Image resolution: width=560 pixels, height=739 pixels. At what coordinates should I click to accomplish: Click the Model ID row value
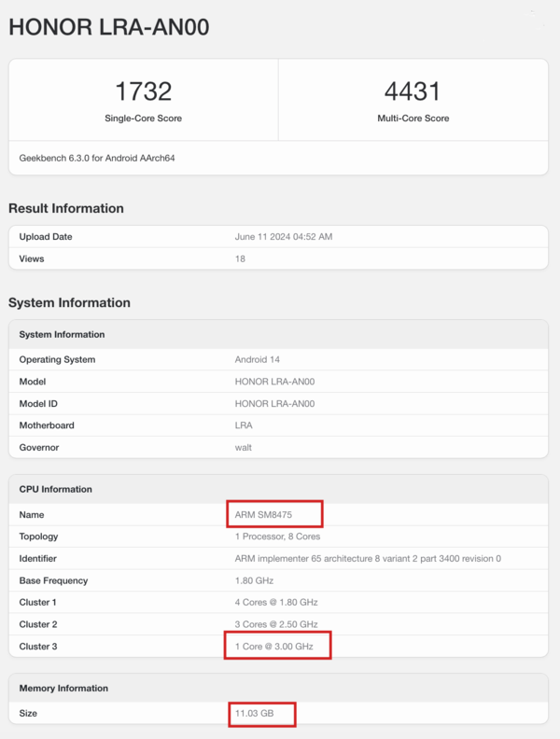click(x=274, y=403)
